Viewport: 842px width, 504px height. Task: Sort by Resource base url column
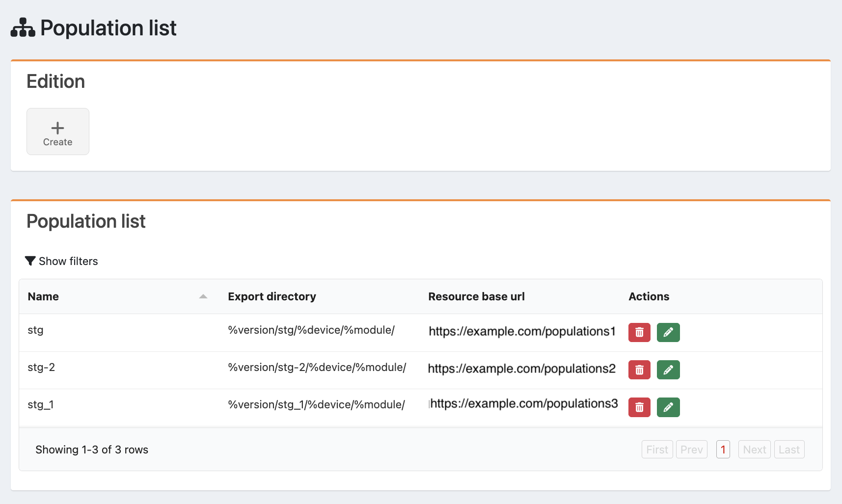click(476, 296)
